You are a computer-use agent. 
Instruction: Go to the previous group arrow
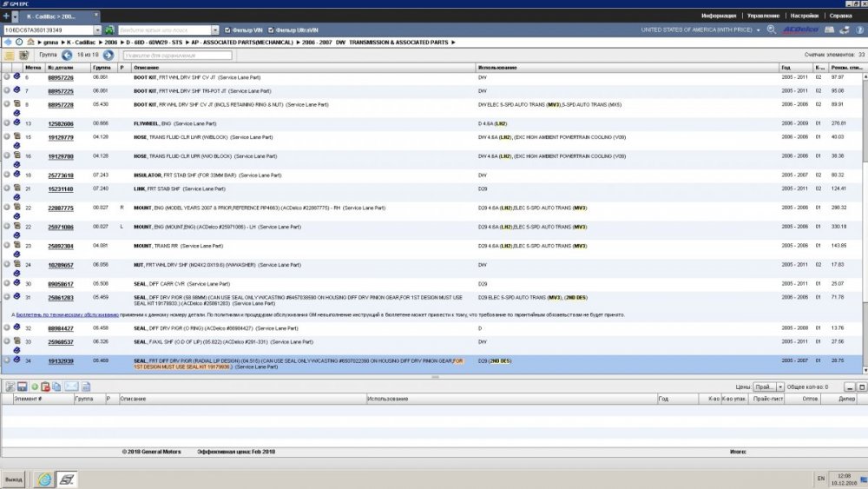[66, 55]
